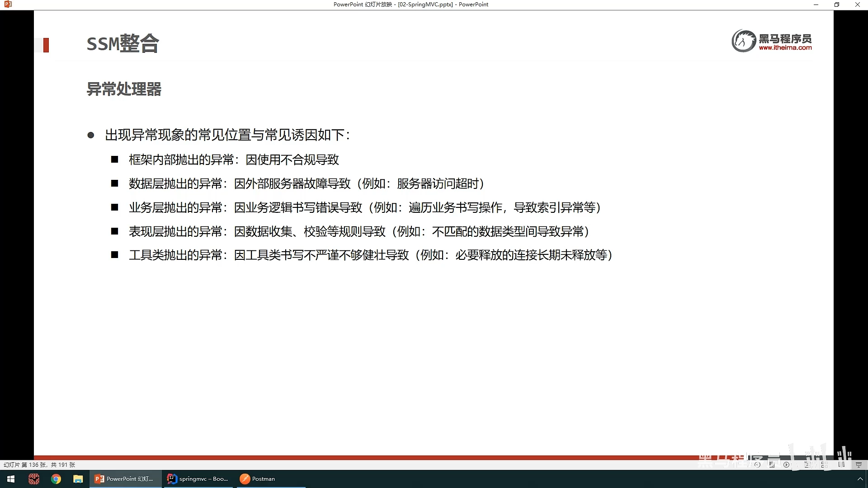Screen dimensions: 868x488
Task: Switch to the Postman taskbar window
Action: coord(258,479)
